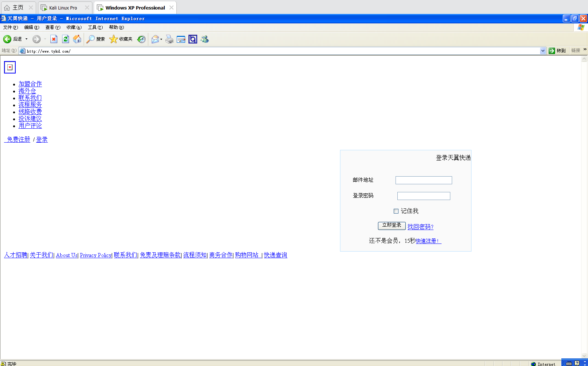
Task: Close the Kali Linux Pro tab
Action: [87, 8]
